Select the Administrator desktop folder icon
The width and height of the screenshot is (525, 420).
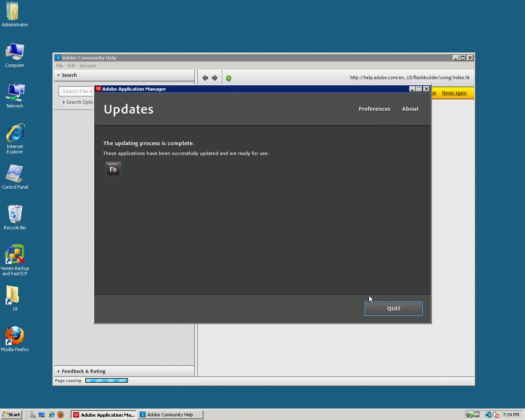[x=15, y=14]
